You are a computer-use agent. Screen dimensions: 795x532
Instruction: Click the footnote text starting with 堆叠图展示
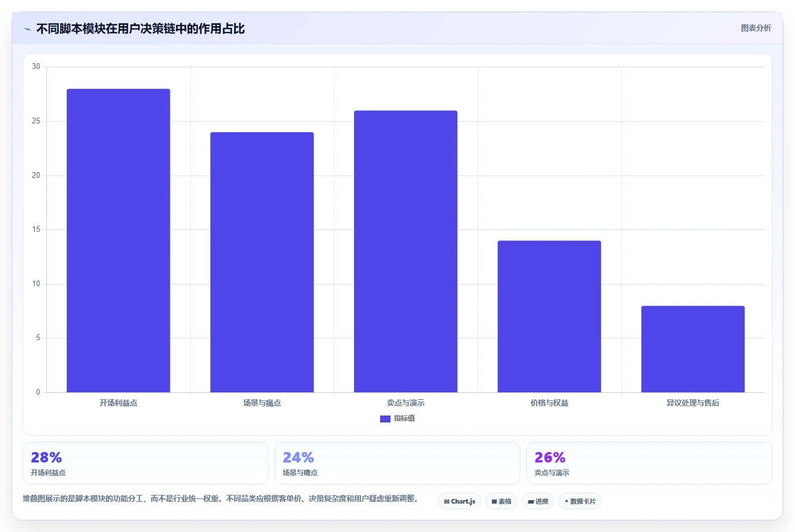click(221, 498)
